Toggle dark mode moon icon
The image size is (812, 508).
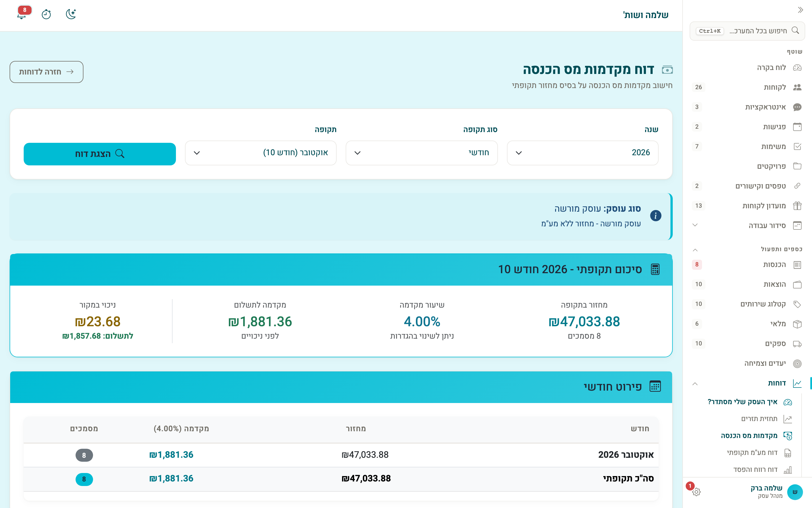click(71, 14)
